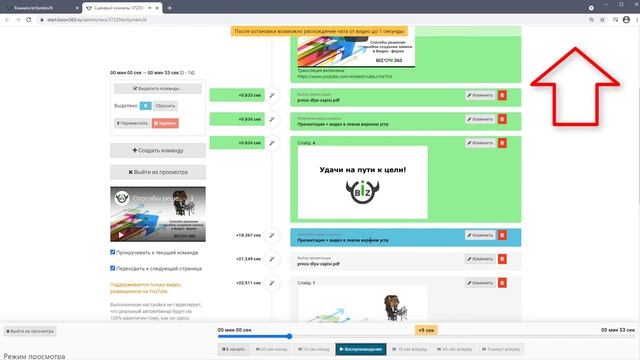Click the timeline slider handle
Viewport: 640px width, 360px height.
(289, 336)
